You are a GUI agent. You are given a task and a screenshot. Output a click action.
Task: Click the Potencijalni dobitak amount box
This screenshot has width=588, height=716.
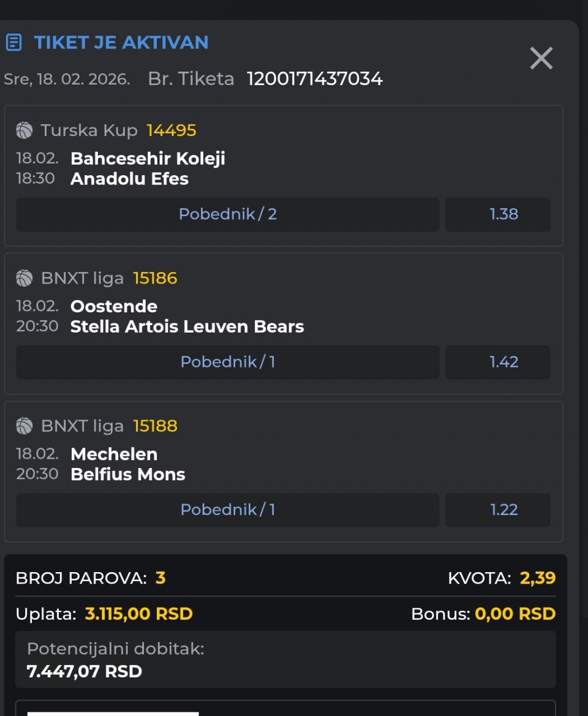point(285,660)
